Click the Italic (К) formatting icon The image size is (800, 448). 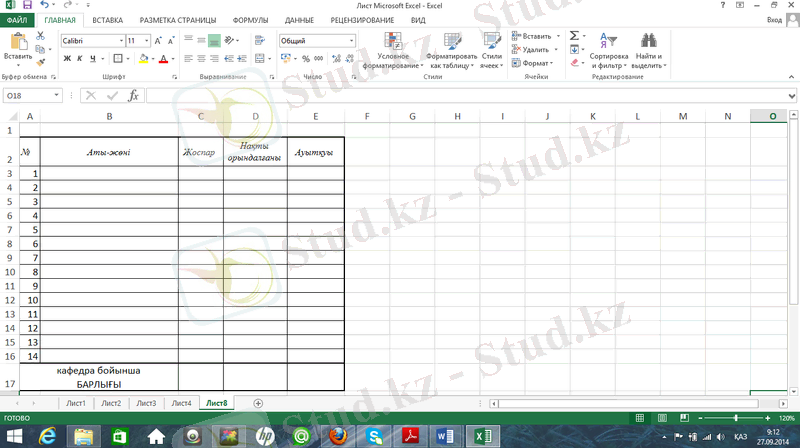(x=80, y=59)
